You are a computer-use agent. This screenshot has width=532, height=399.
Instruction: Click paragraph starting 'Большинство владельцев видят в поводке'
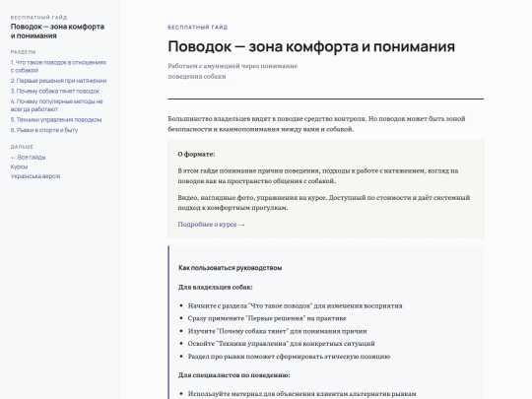click(x=316, y=124)
